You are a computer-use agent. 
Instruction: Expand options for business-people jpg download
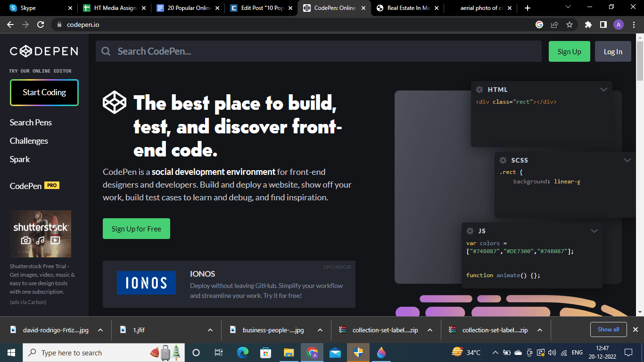[x=320, y=330]
